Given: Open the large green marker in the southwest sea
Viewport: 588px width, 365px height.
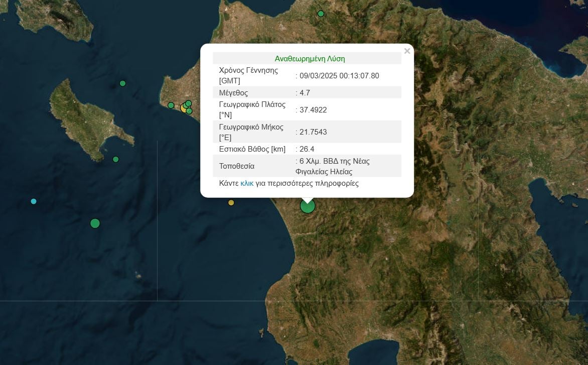Looking at the screenshot, I should pos(95,223).
